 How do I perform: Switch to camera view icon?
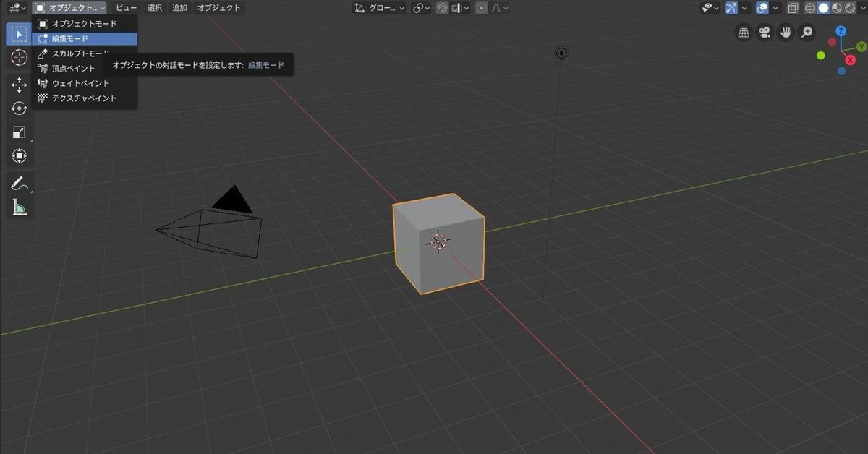pyautogui.click(x=764, y=33)
